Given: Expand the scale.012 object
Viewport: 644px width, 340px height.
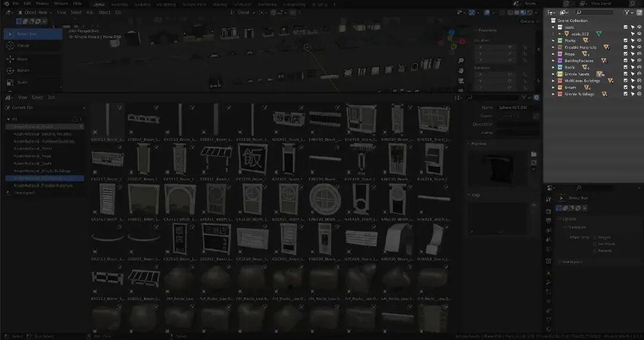Looking at the screenshot, I should click(560, 33).
